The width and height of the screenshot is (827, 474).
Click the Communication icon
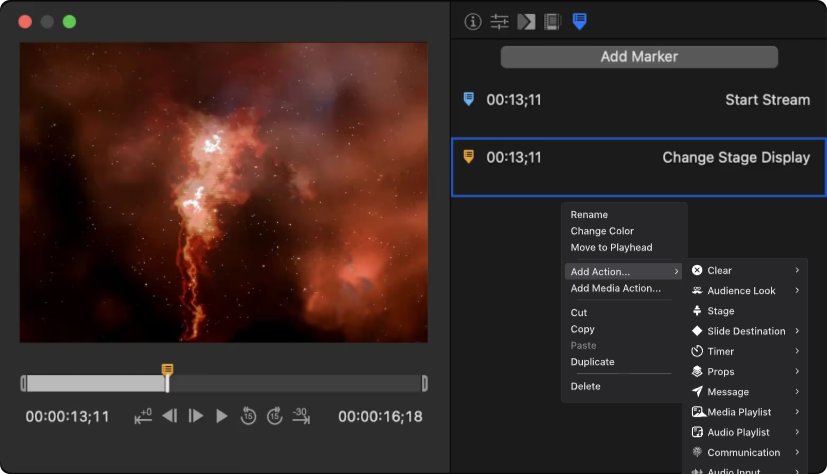[x=697, y=452]
